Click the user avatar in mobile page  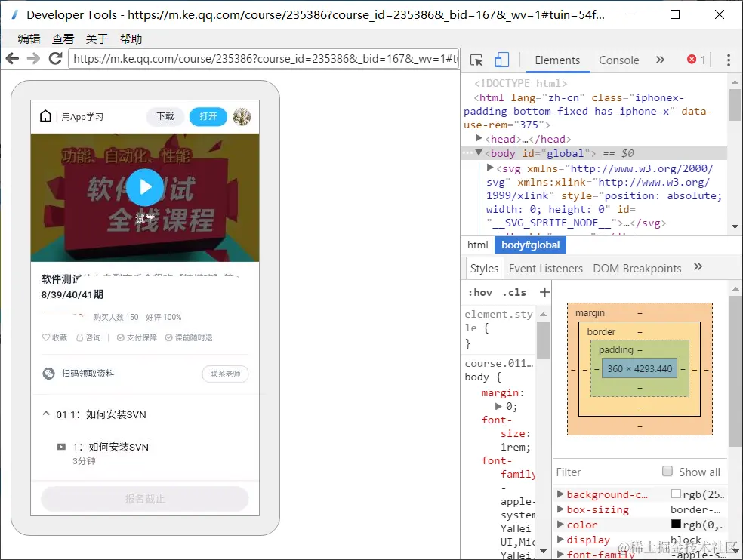[242, 116]
